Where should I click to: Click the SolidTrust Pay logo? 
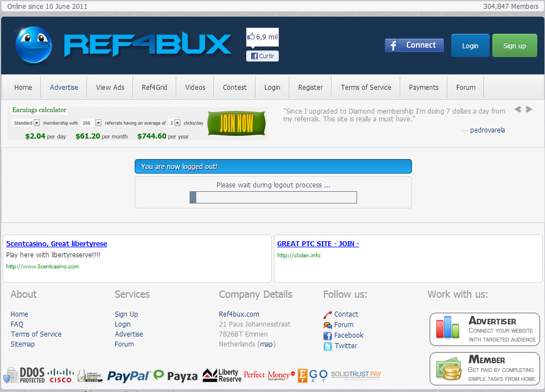[x=356, y=375]
